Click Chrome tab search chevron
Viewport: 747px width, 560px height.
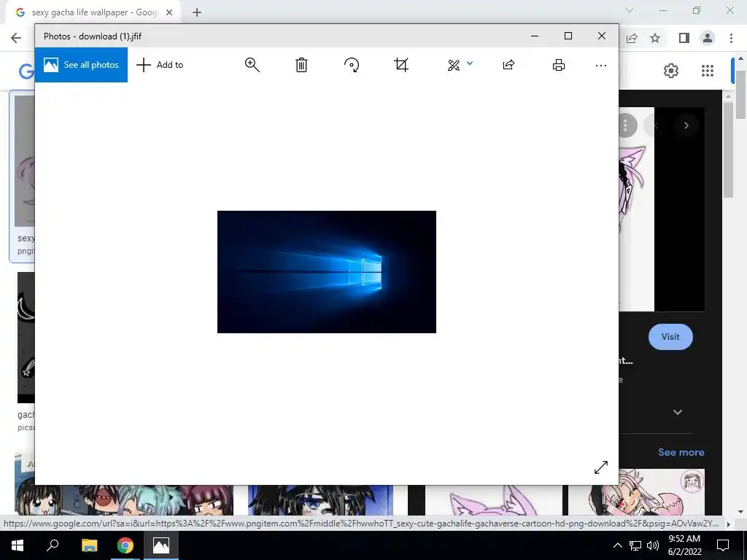click(630, 10)
